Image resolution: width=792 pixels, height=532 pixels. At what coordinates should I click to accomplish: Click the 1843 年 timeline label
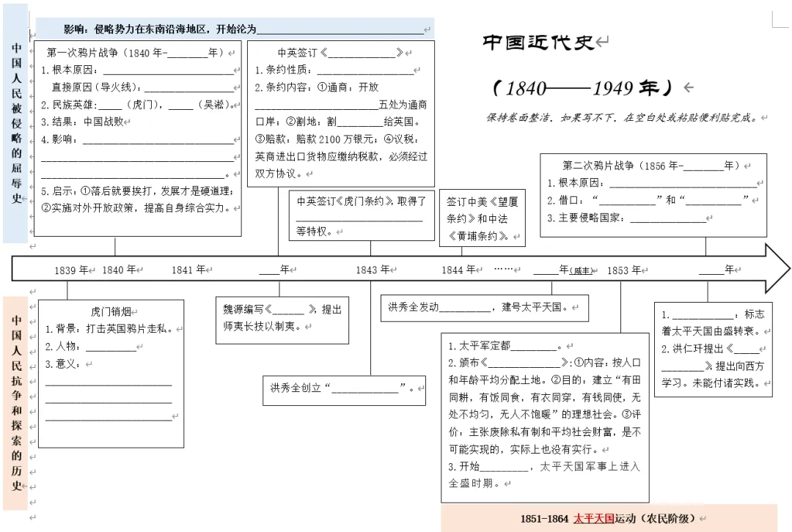click(373, 270)
